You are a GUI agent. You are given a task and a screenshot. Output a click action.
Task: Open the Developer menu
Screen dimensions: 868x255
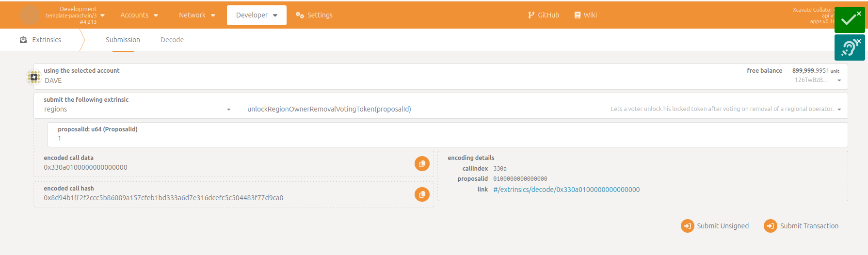(257, 15)
